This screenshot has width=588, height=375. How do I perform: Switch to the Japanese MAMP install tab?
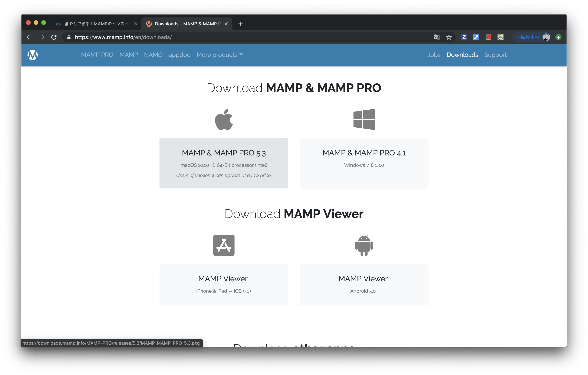point(95,24)
